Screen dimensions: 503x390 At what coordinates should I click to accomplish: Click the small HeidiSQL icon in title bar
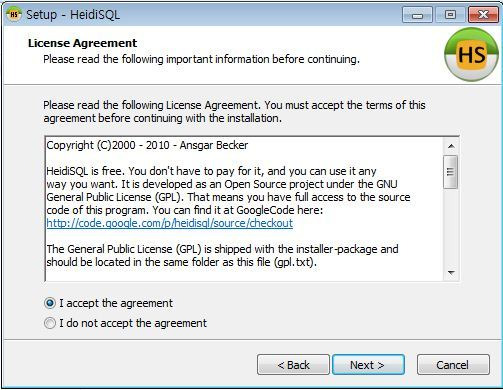(x=14, y=14)
